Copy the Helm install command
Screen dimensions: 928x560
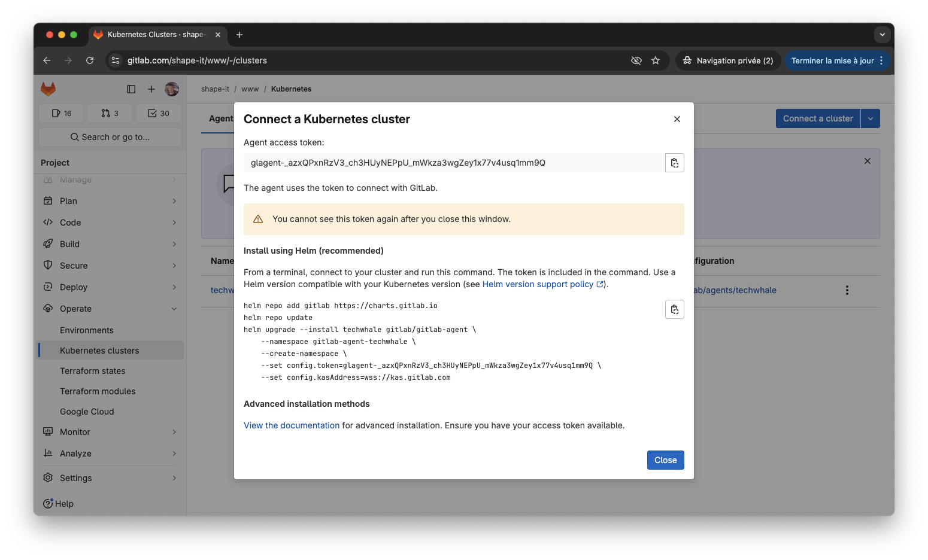coord(675,309)
